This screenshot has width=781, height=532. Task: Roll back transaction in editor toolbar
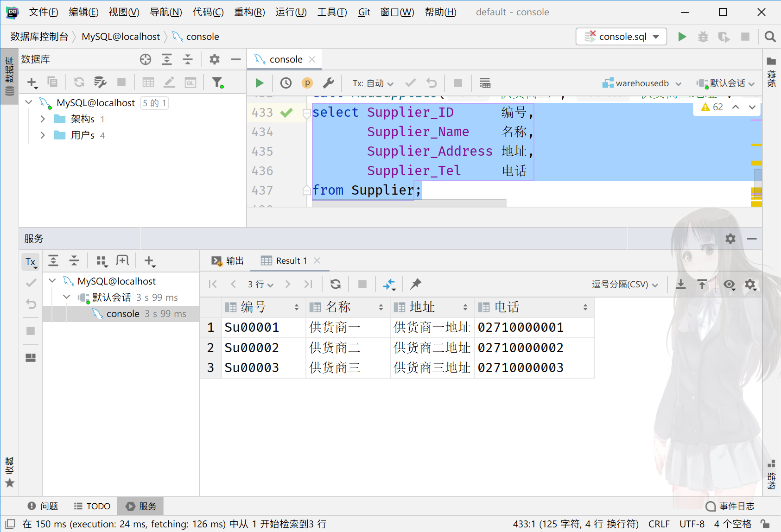tap(432, 83)
